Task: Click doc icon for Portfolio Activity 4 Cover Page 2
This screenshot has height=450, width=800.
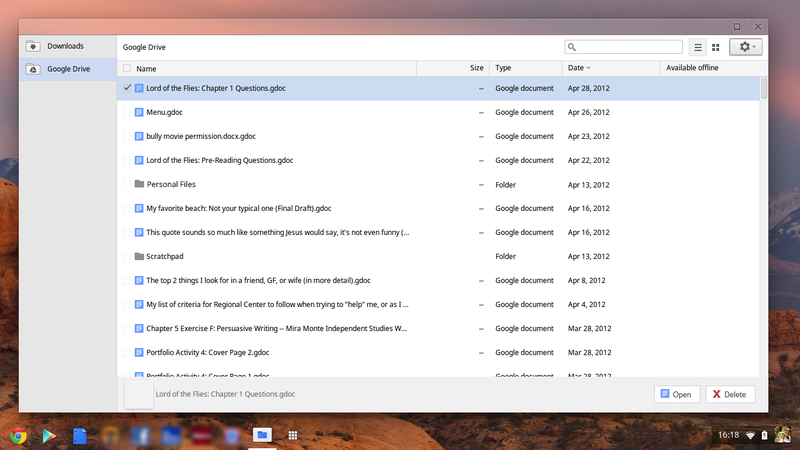Action: [139, 353]
